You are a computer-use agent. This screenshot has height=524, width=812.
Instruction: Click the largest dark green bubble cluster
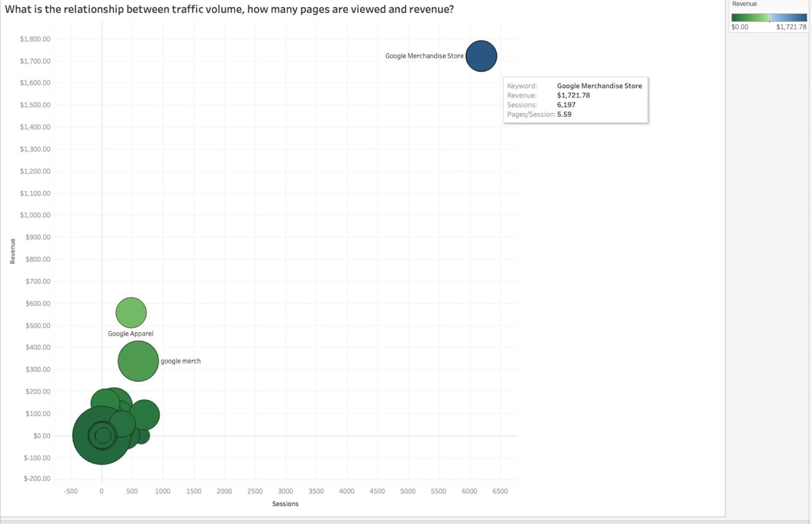coord(101,435)
